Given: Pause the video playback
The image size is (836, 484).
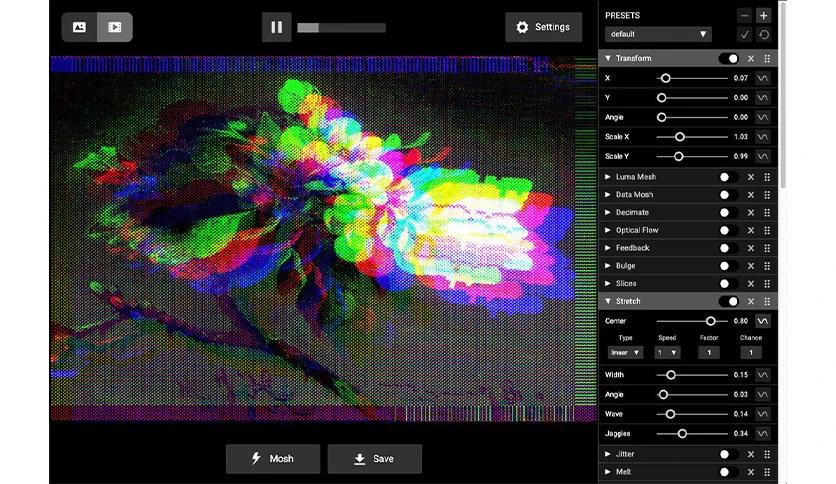Looking at the screenshot, I should click(276, 27).
